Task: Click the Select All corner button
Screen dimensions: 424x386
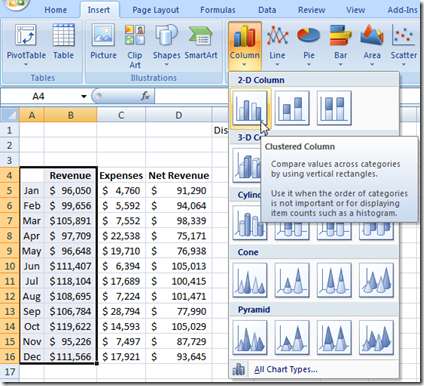Action: (10, 115)
